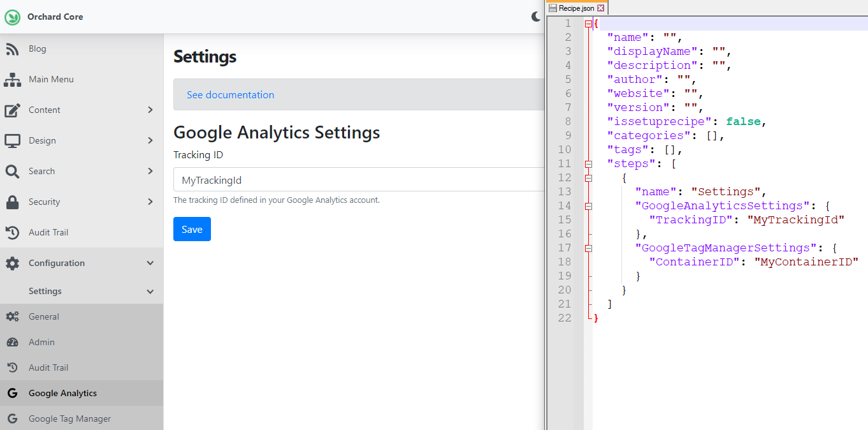Expand the Security menu chevron
Image resolution: width=868 pixels, height=430 pixels.
coord(150,202)
